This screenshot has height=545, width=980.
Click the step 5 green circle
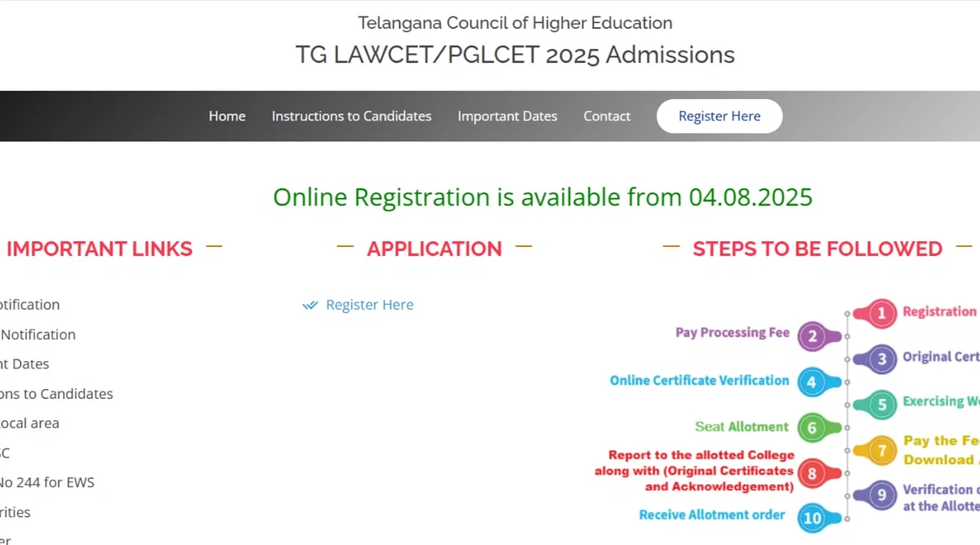tap(881, 404)
